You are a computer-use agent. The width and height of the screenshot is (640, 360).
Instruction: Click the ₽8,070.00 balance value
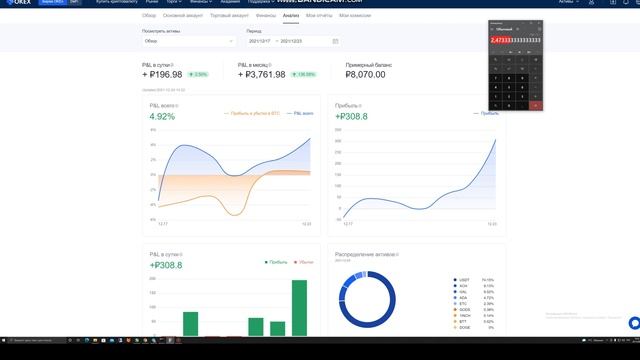365,75
